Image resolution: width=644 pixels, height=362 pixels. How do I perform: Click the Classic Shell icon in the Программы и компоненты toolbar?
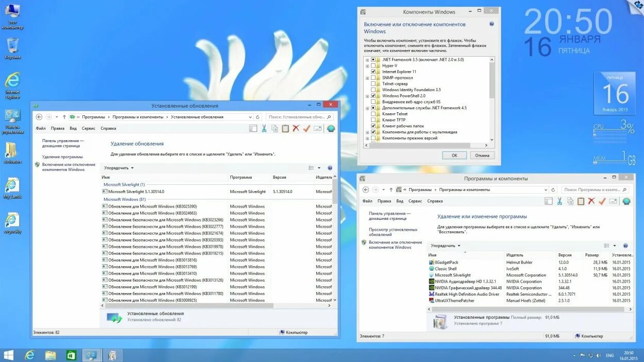coord(626,201)
